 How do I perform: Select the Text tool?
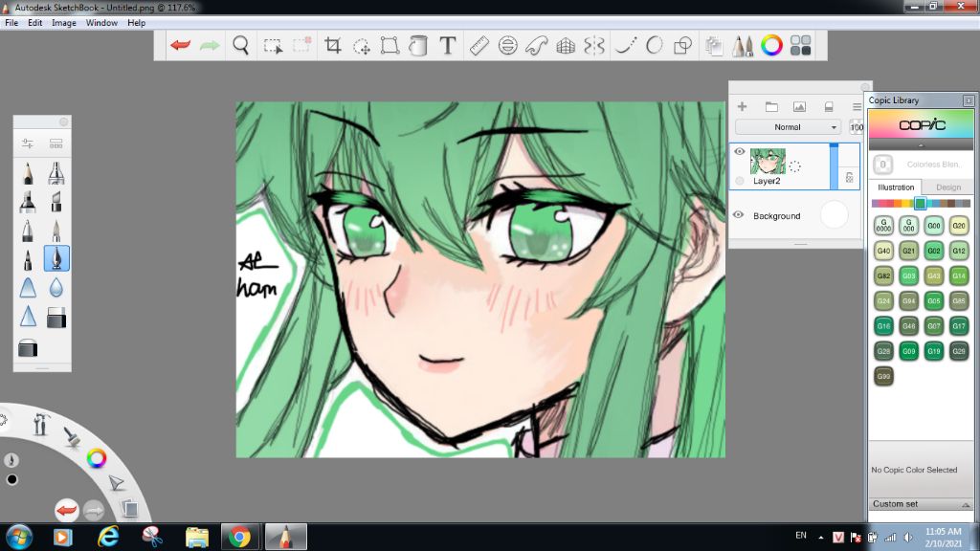(x=448, y=45)
